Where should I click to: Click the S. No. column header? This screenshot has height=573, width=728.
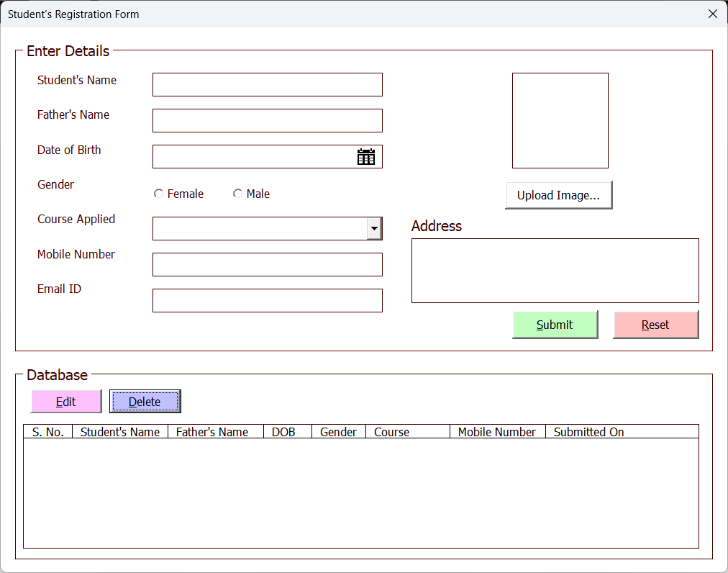point(47,432)
